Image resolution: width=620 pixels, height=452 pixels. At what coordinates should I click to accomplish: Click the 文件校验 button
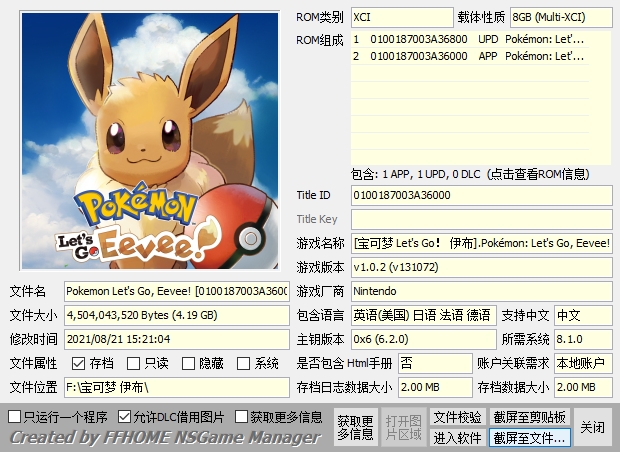point(457,417)
